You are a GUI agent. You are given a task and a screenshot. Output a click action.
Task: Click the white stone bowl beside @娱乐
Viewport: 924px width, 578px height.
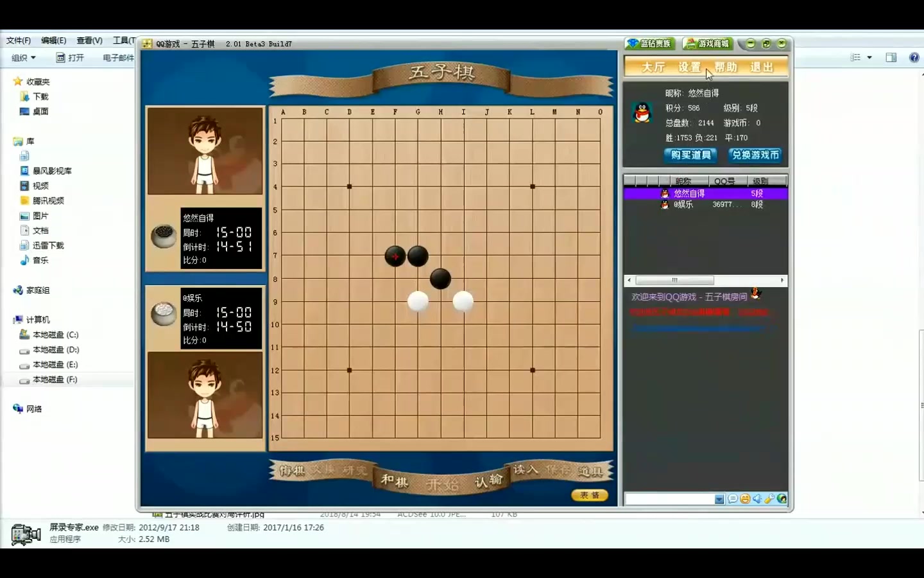pyautogui.click(x=164, y=314)
